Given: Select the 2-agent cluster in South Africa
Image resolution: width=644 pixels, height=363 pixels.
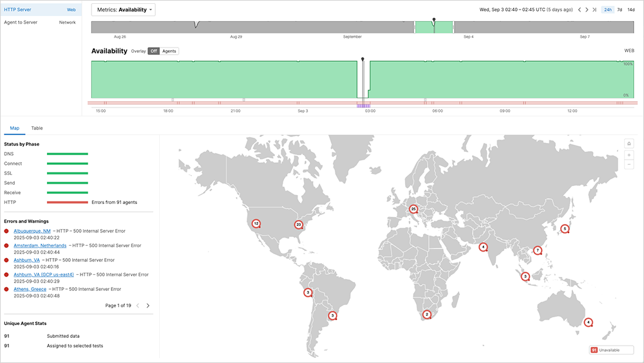Looking at the screenshot, I should (x=427, y=315).
